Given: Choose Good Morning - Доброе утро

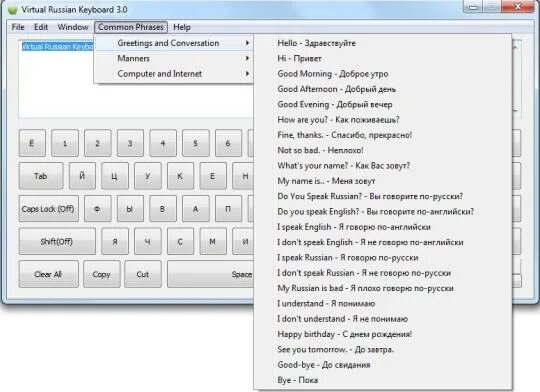Looking at the screenshot, I should pyautogui.click(x=382, y=74).
